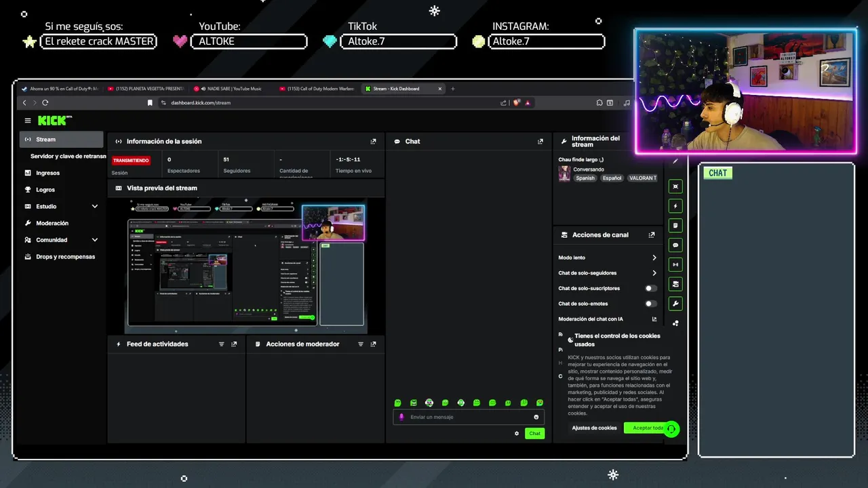Filter the Acciones de moderador panel
Screen dimensions: 868x488
click(360, 344)
